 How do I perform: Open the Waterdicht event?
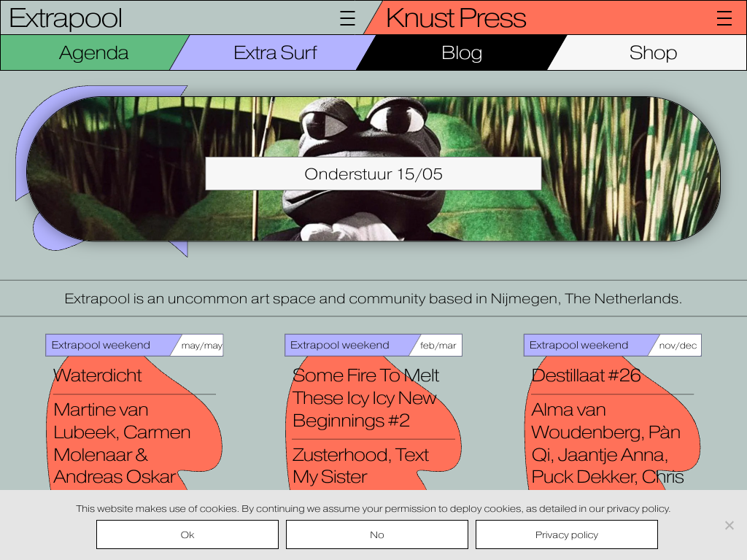click(x=98, y=376)
